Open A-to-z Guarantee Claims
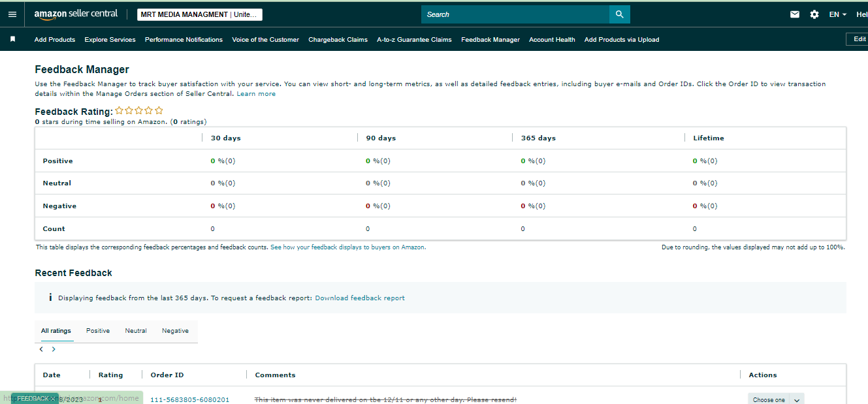The width and height of the screenshot is (868, 404). [414, 40]
